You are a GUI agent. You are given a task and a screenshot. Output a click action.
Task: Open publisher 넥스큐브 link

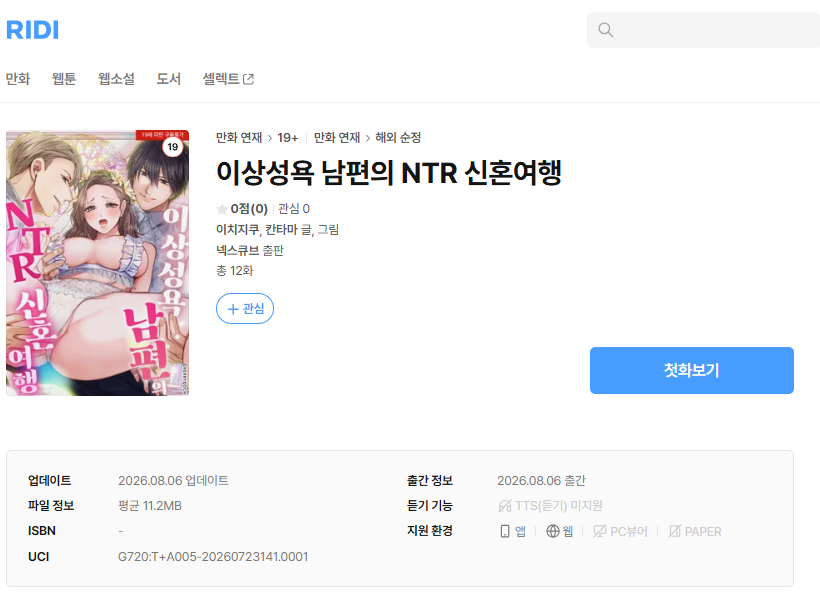(238, 251)
